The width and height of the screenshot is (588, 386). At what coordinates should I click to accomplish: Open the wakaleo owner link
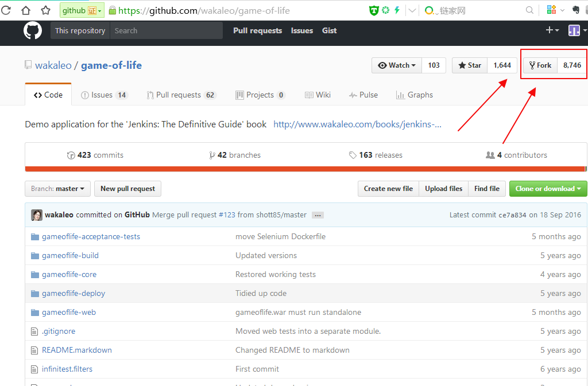point(53,65)
